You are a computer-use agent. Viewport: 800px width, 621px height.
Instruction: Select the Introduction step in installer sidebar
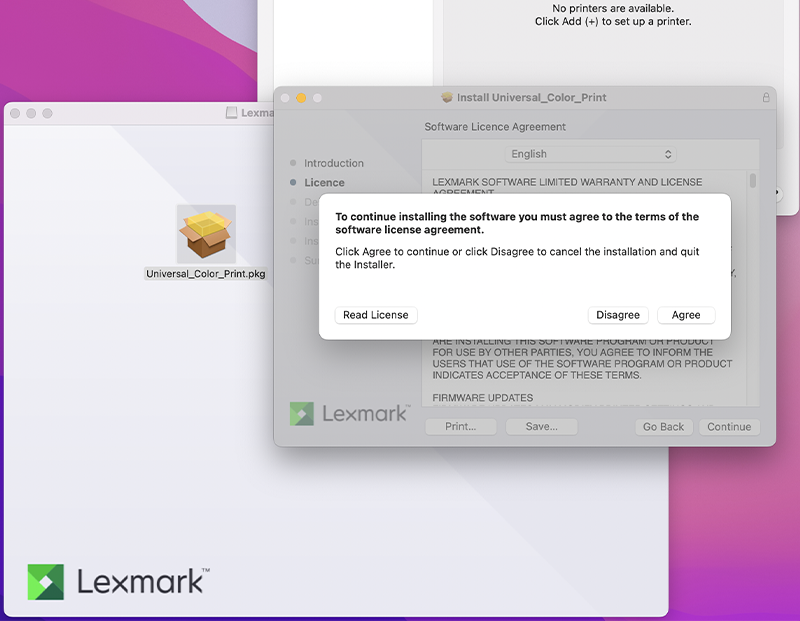pos(334,163)
